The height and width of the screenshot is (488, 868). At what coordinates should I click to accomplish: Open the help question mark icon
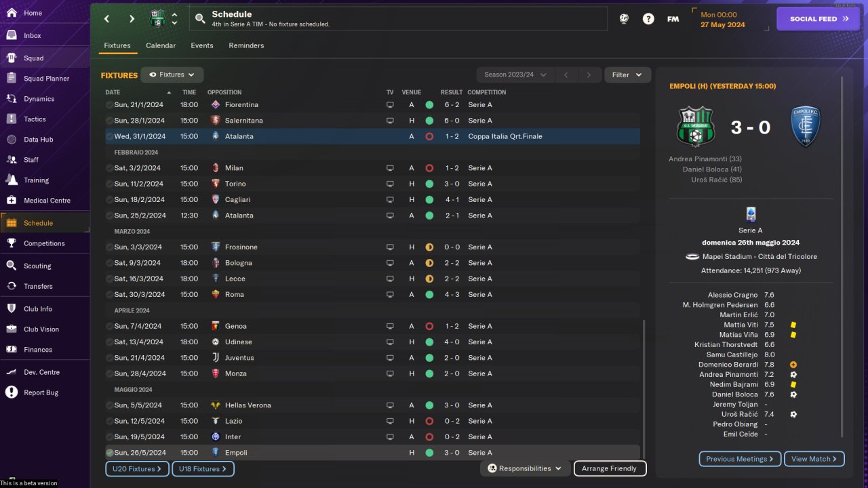pos(648,19)
